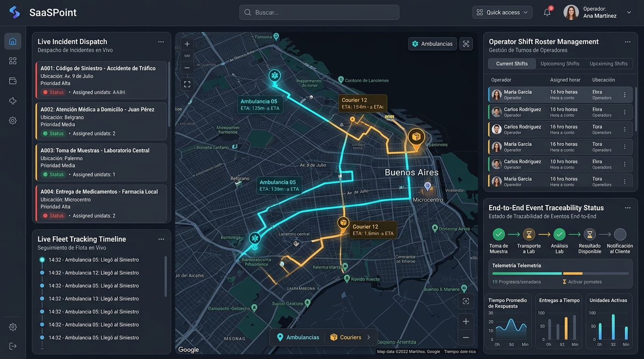
Task: Open the upper settings gear in sidebar
Action: pos(13,120)
